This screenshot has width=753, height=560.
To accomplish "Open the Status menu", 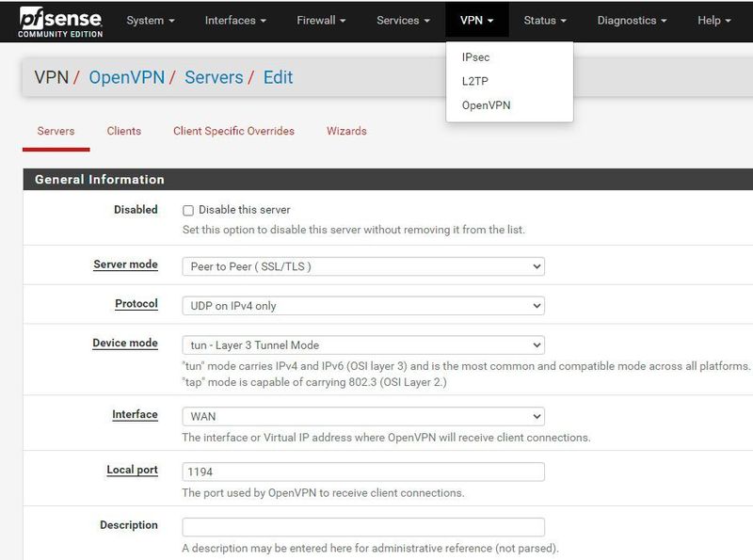I will click(545, 20).
